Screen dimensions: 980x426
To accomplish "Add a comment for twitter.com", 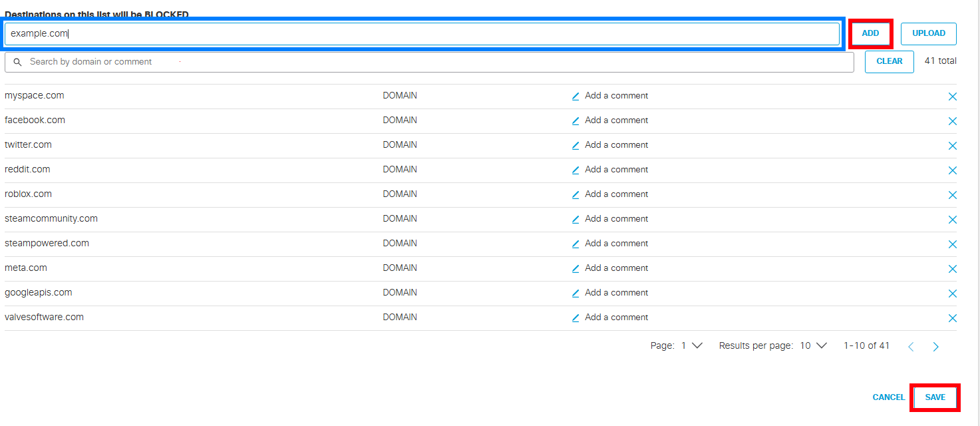I will pos(616,145).
